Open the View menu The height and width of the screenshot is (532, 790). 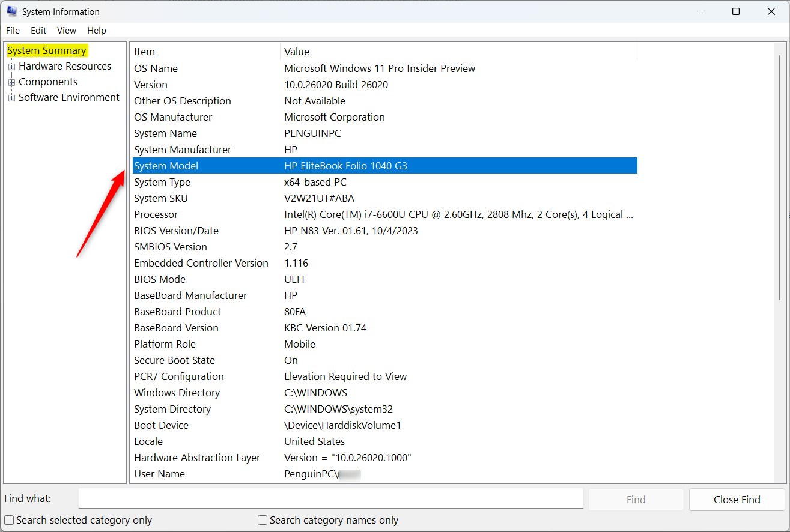point(66,30)
